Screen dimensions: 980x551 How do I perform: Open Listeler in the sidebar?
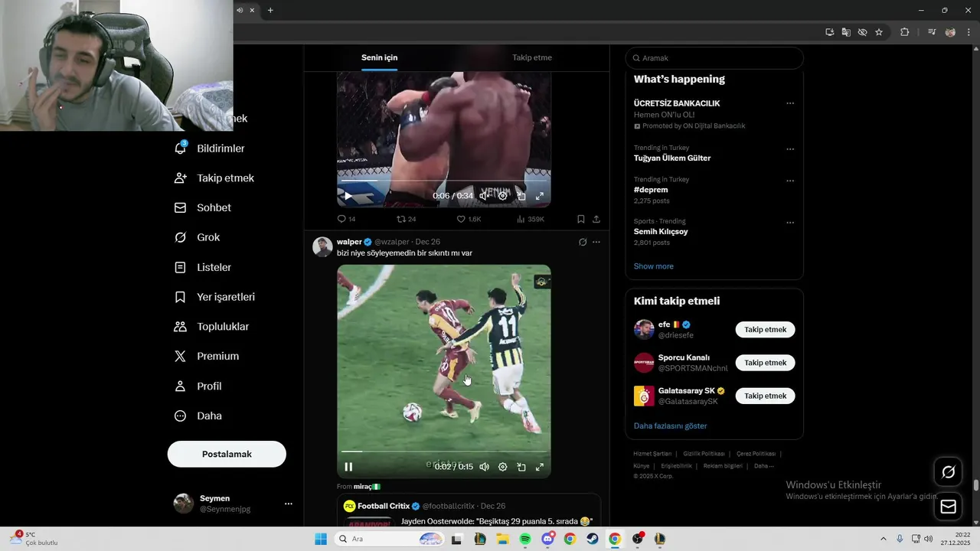pyautogui.click(x=203, y=268)
